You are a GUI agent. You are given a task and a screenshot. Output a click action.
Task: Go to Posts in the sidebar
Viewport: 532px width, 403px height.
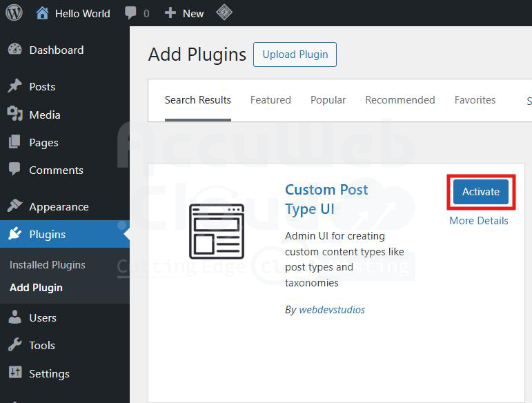[x=42, y=87]
